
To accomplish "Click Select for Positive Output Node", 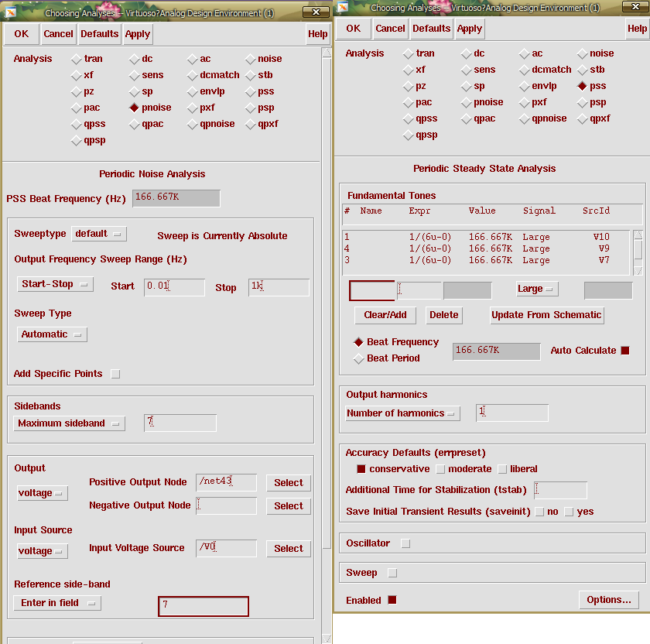I will [x=289, y=483].
